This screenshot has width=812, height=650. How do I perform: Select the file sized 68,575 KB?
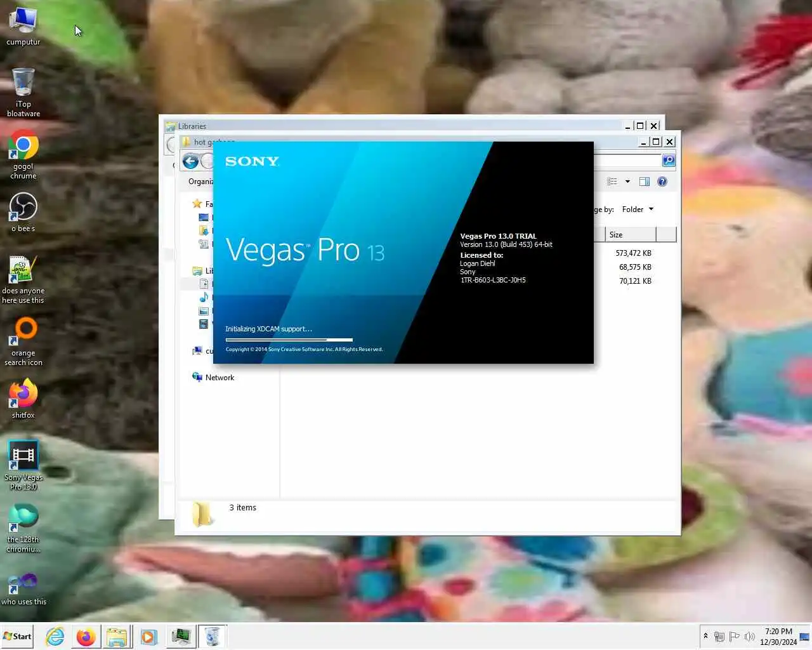(x=635, y=267)
